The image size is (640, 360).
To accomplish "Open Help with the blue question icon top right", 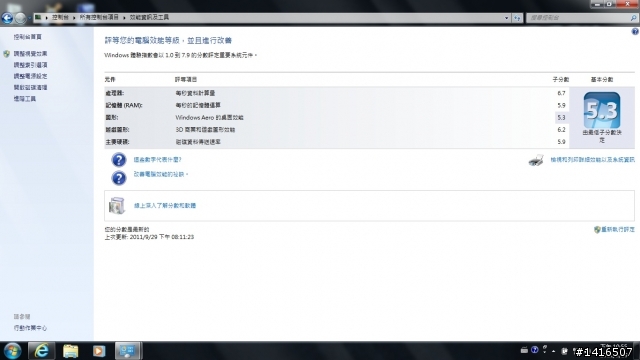I will point(635,31).
